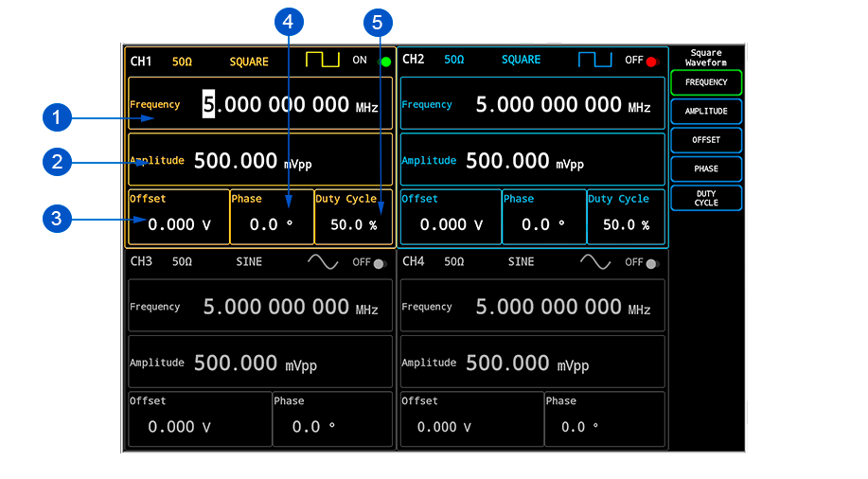Screen dimensions: 868x479
Task: Select the CH1 Phase field
Action: (272, 217)
